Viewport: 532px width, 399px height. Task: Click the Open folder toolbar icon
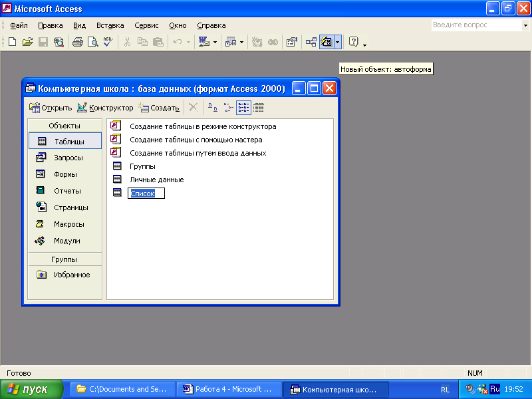(x=27, y=42)
